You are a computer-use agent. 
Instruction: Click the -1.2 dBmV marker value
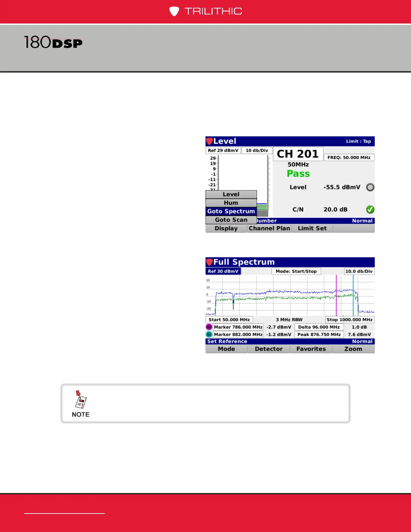[279, 335]
